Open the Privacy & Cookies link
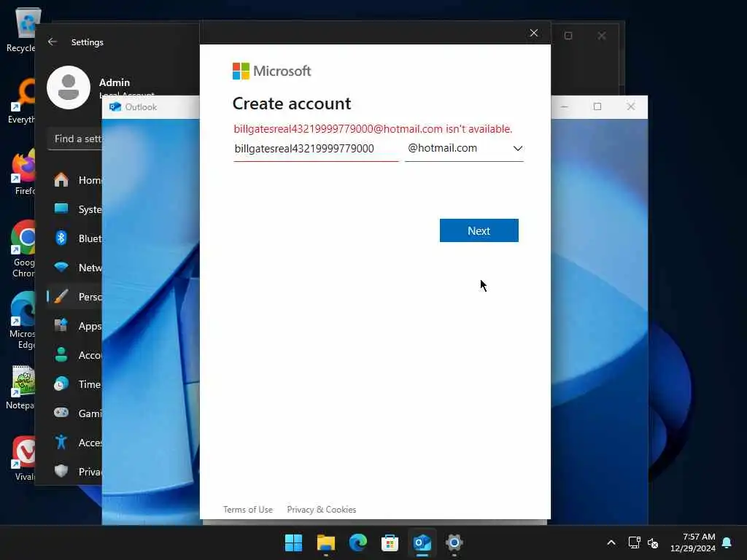Viewport: 747px width, 560px height. pos(322,510)
